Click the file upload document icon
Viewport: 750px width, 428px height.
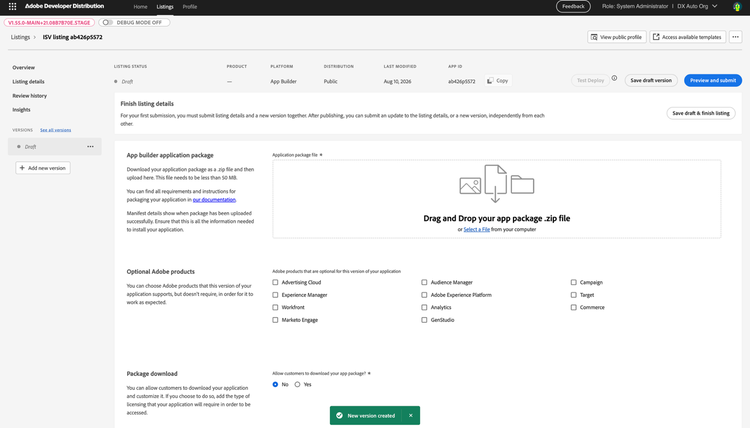pyautogui.click(x=495, y=183)
